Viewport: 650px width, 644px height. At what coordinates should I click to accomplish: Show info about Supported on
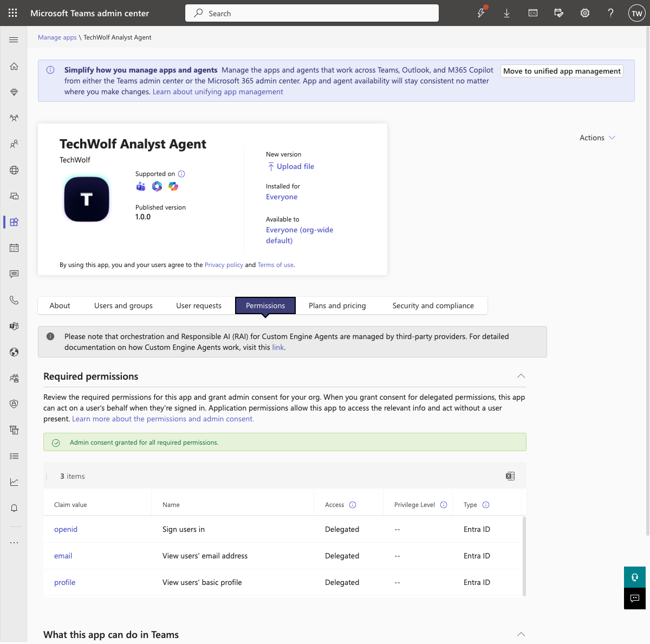pyautogui.click(x=181, y=174)
